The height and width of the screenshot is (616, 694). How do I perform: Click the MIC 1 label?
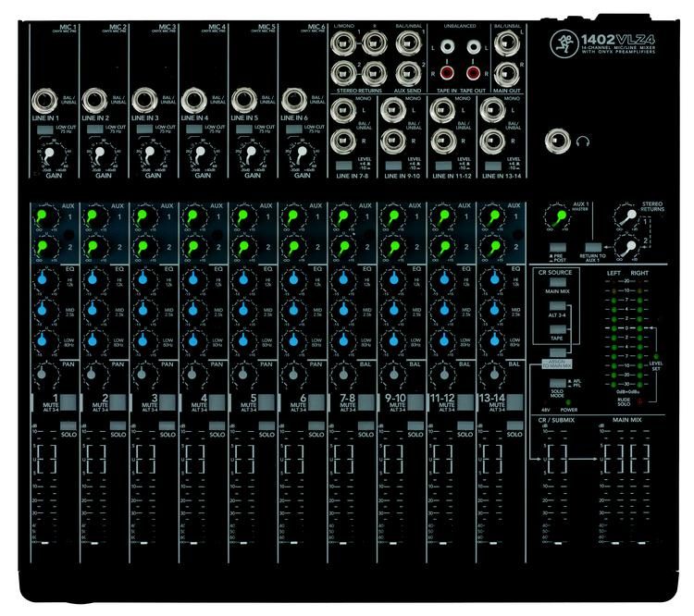click(68, 27)
